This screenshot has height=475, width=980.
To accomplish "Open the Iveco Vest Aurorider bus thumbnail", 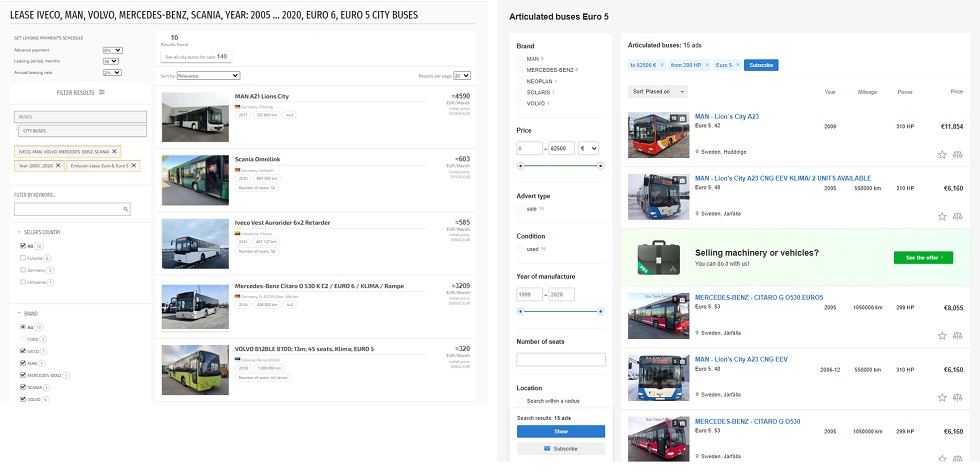I will point(195,243).
